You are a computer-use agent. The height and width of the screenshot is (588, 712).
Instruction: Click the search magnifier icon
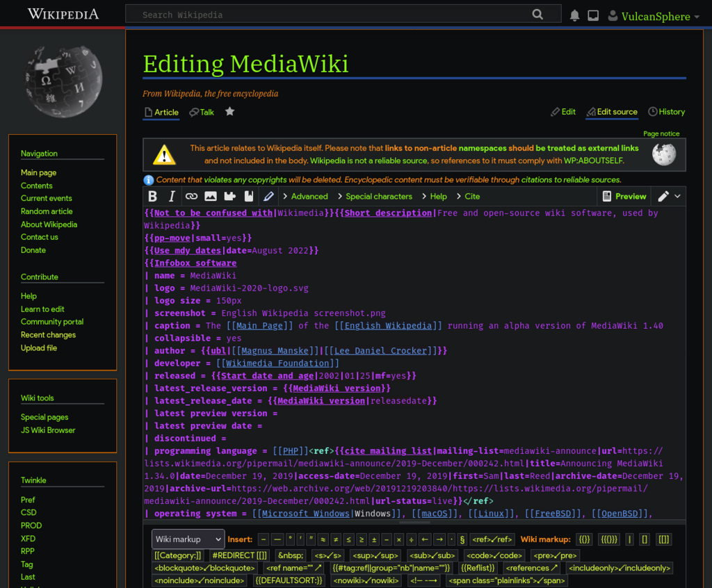537,15
